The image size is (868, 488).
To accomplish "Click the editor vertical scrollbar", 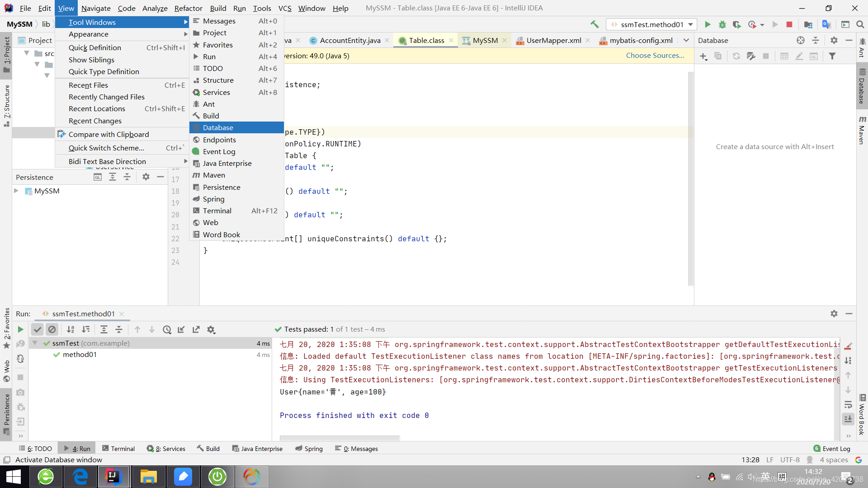I will coord(690,178).
